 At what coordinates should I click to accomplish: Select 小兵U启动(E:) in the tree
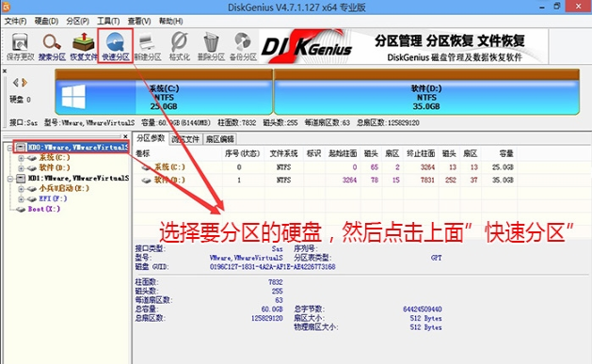(64, 188)
